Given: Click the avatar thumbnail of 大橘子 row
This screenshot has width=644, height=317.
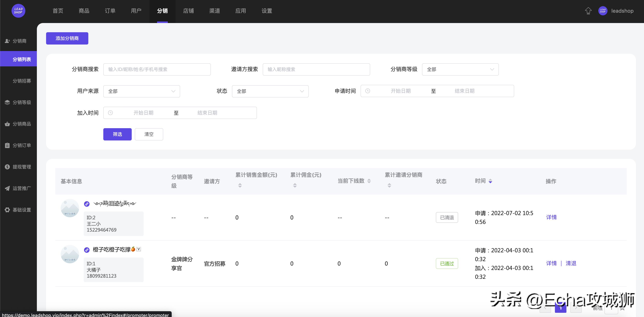Looking at the screenshot, I should 70,254.
